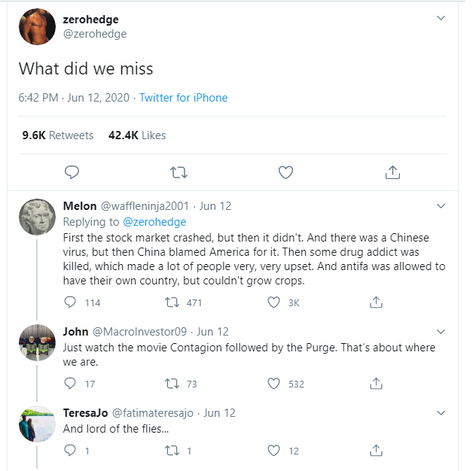Expand options chevron on TeresaJo's reply
This screenshot has width=476, height=471.
point(441,412)
